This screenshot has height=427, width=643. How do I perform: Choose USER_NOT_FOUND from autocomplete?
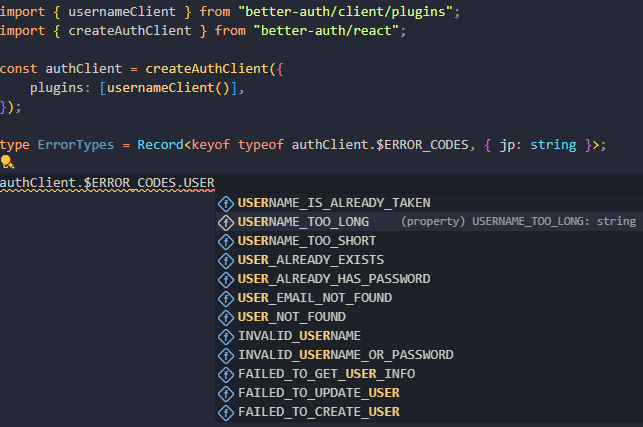429,317
